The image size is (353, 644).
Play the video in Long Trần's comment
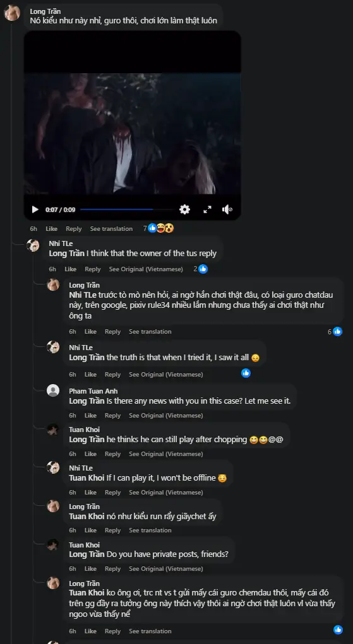click(35, 209)
